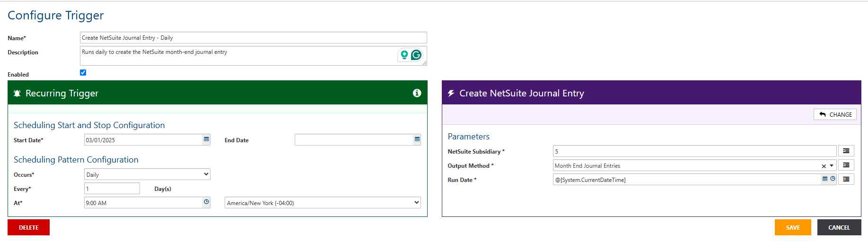The width and height of the screenshot is (868, 241).
Task: Click the NetSuite Subsidiary value field
Action: point(694,151)
